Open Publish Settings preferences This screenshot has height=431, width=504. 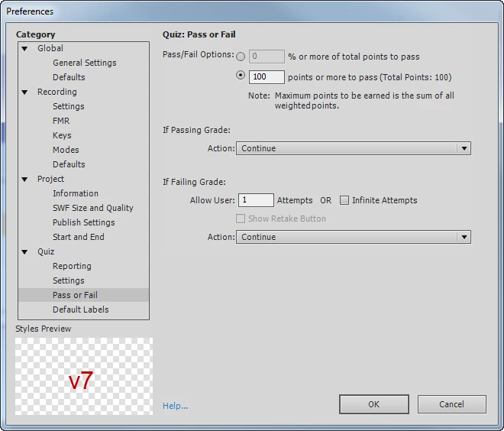click(x=83, y=222)
